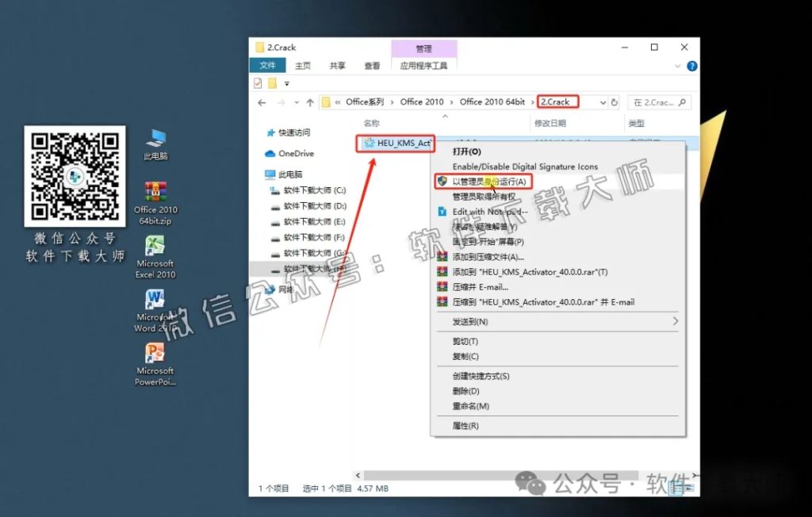Expand OneDrive in the navigation pane
Screen dimensions: 812x517
[266, 153]
